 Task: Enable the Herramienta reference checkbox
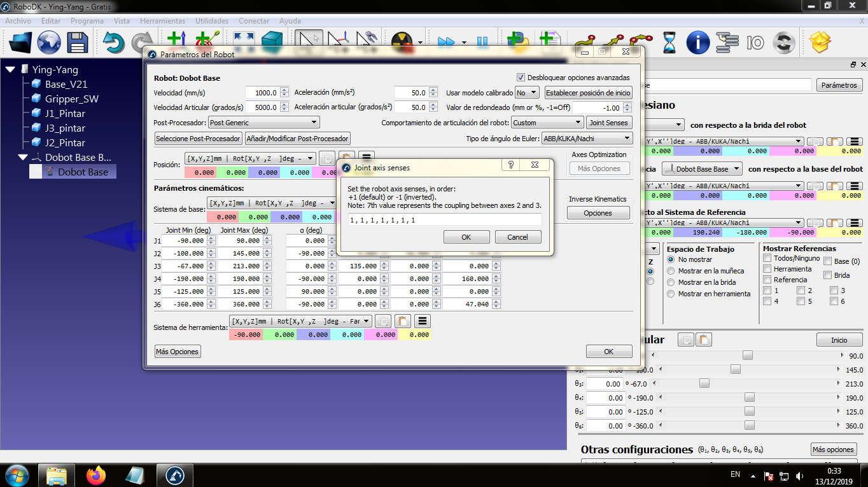(767, 269)
